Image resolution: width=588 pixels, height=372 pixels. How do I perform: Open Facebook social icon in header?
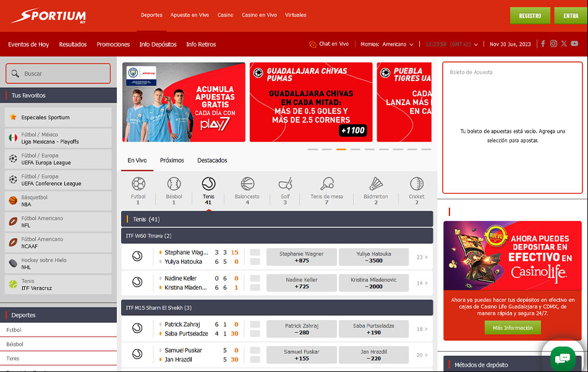543,43
